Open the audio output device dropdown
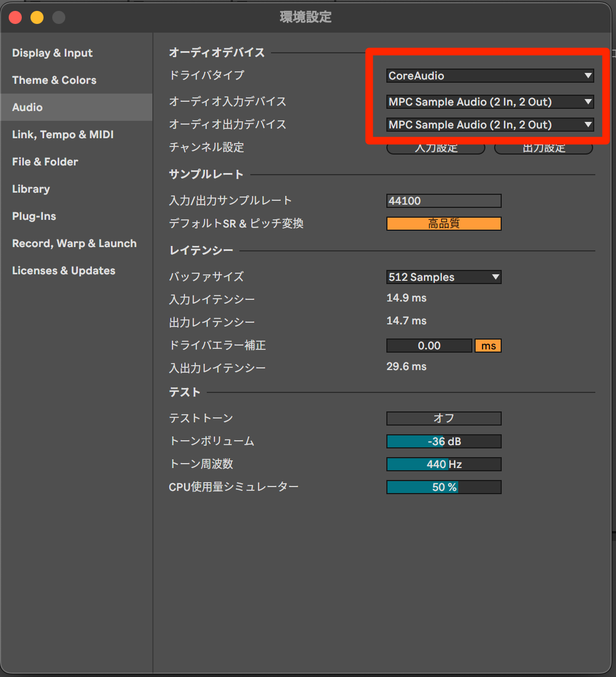 pos(490,125)
